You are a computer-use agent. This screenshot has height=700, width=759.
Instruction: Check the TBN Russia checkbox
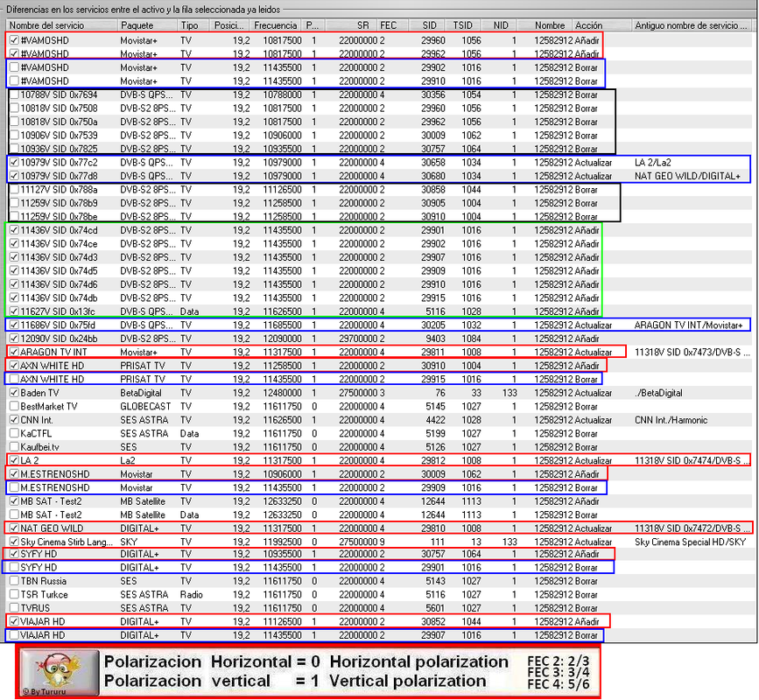pos(14,581)
